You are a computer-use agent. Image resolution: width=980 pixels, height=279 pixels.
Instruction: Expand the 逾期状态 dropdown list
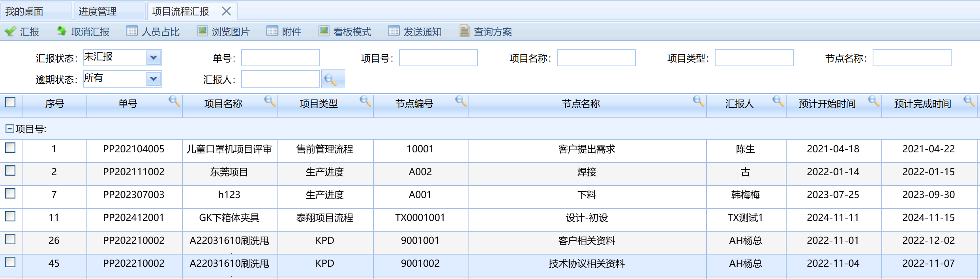(154, 79)
